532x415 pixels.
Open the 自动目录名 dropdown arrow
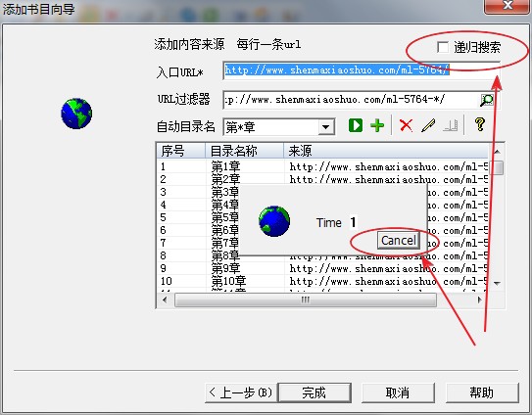click(x=325, y=127)
